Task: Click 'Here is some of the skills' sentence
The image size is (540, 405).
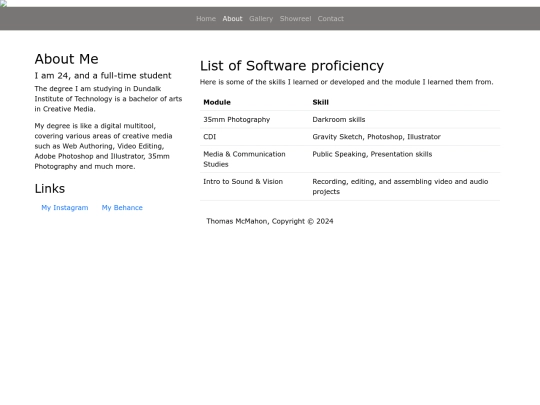Action: click(x=346, y=82)
